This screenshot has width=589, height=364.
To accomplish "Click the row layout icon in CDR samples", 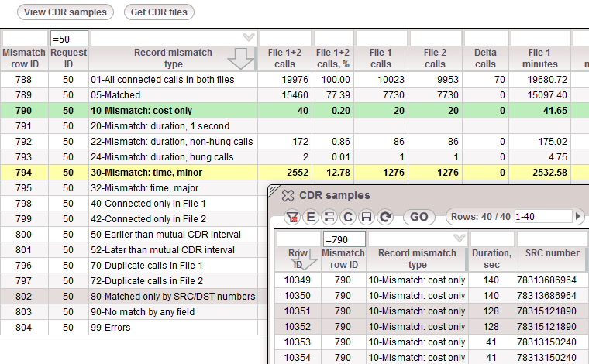I will pyautogui.click(x=329, y=217).
